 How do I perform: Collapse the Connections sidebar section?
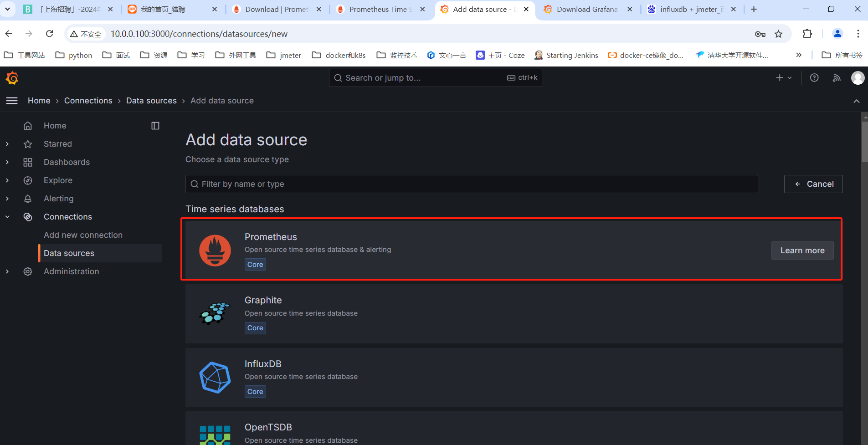[7, 217]
